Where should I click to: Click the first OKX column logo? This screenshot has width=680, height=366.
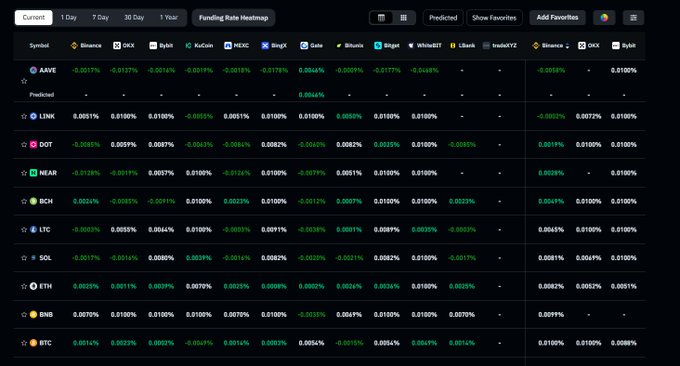coord(117,46)
